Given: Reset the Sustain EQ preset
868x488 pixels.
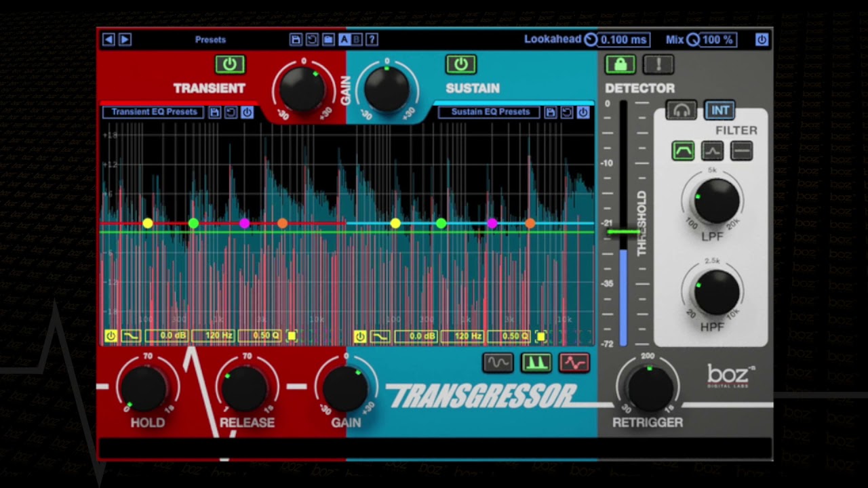Looking at the screenshot, I should coord(567,112).
